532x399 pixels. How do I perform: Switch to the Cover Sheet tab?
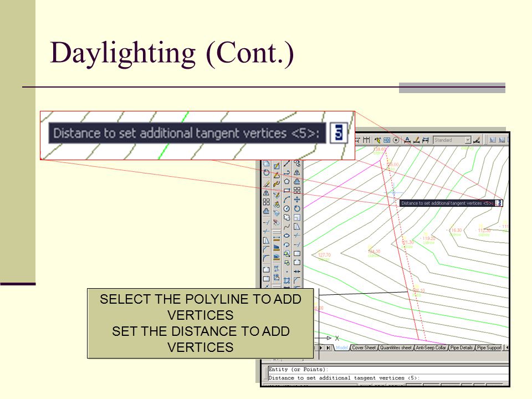[x=364, y=348]
